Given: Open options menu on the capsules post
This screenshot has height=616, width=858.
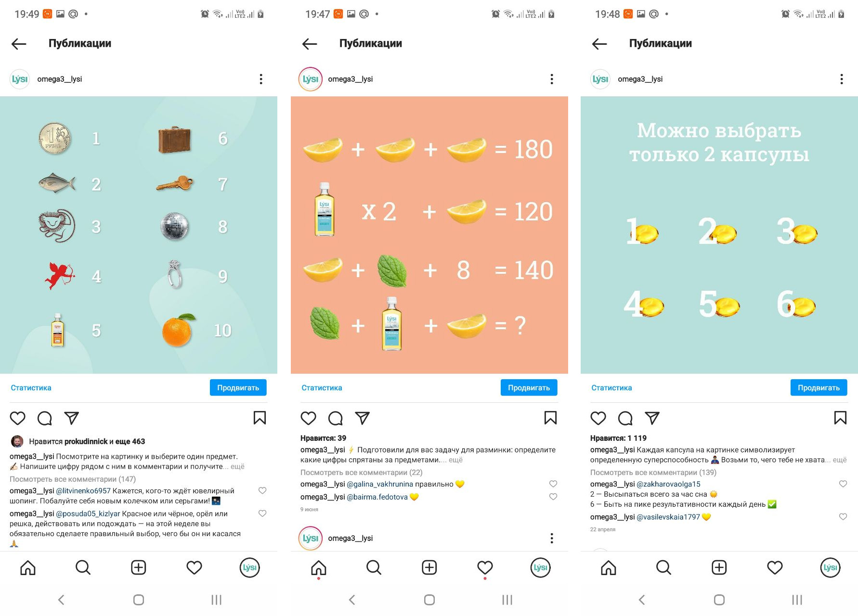Looking at the screenshot, I should [842, 79].
